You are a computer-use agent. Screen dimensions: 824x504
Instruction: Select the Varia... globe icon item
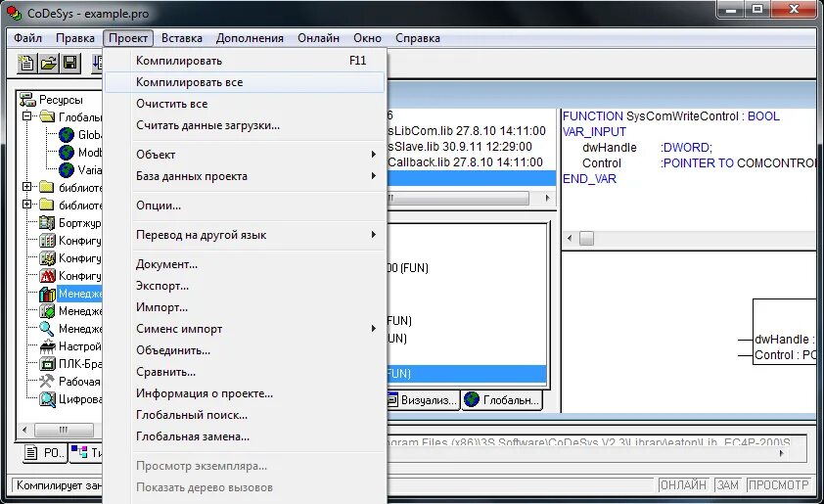click(x=67, y=169)
